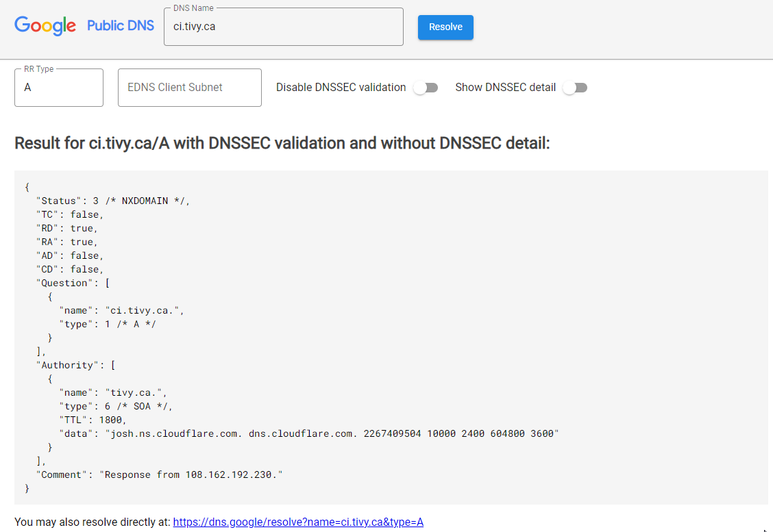Toggle Disable DNSSEC validation switch
Image resolution: width=773 pixels, height=532 pixels.
point(426,88)
